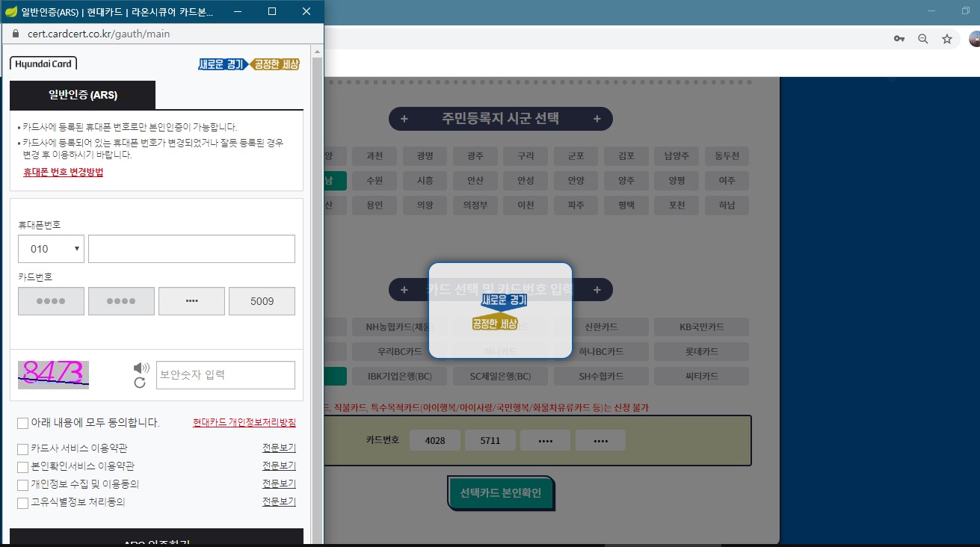Select 의정부 city in background page
This screenshot has width=980, height=547.
(x=475, y=205)
